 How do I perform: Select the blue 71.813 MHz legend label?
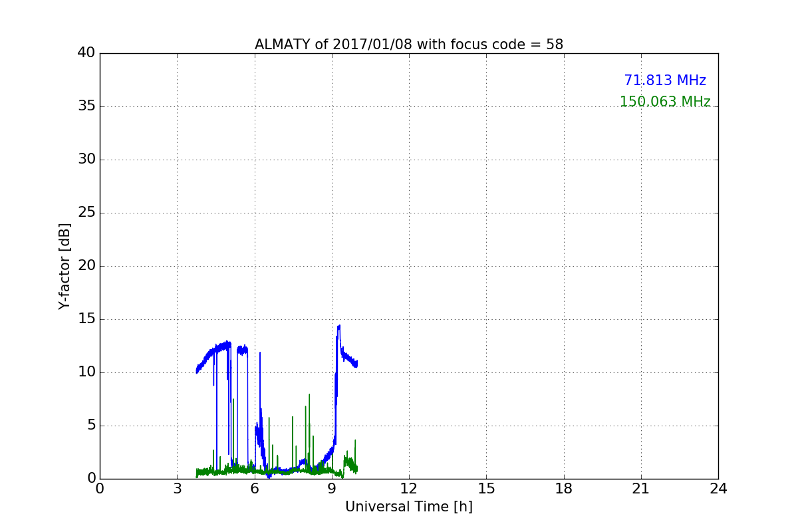tap(665, 80)
